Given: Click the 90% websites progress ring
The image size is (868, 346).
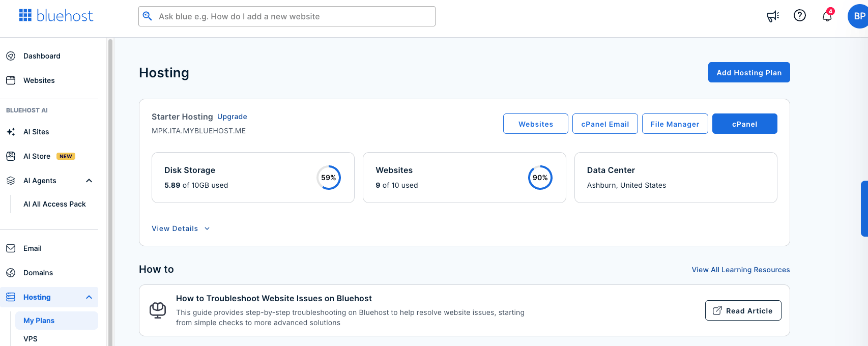Looking at the screenshot, I should [x=540, y=178].
